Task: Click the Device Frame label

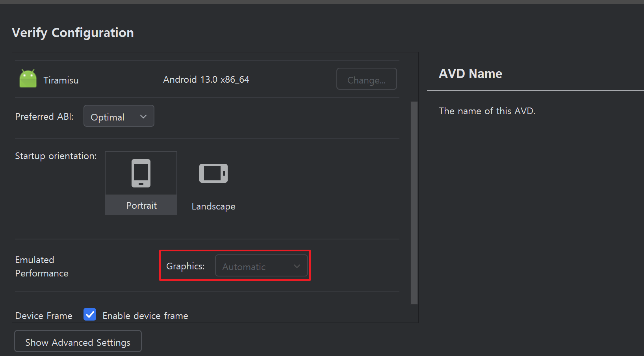Action: (44, 316)
